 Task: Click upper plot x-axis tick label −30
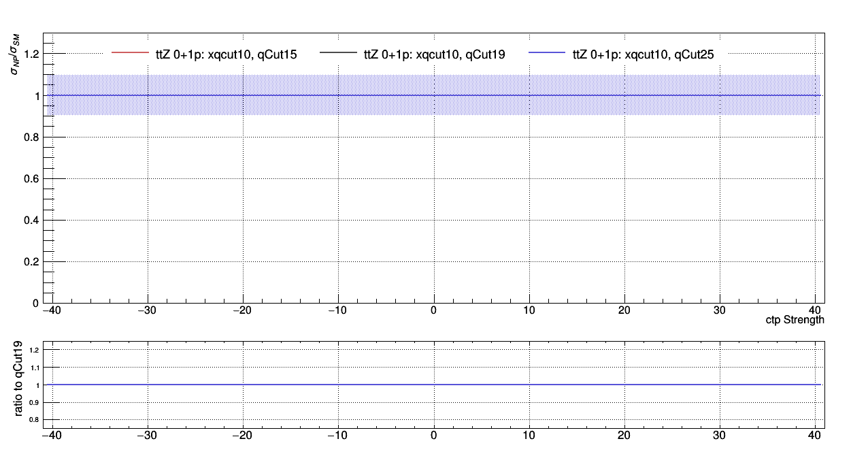click(148, 310)
